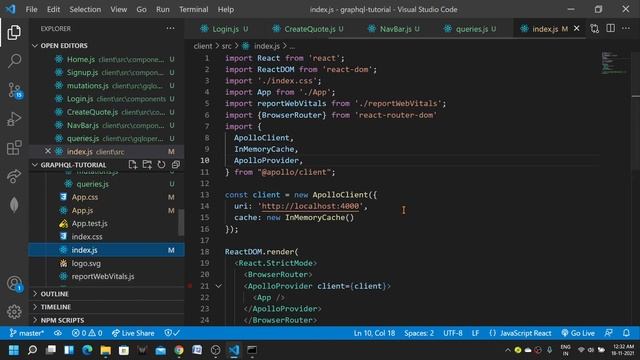Close index.js in Open Editors list

[48, 151]
